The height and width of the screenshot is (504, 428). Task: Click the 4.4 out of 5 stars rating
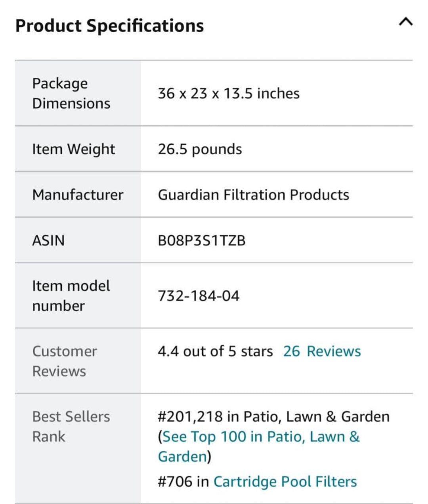pyautogui.click(x=215, y=351)
